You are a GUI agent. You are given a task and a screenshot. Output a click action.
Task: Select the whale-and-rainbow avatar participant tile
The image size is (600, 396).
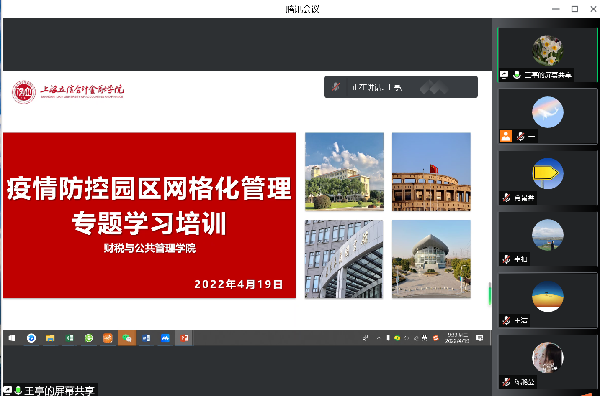coord(548,116)
